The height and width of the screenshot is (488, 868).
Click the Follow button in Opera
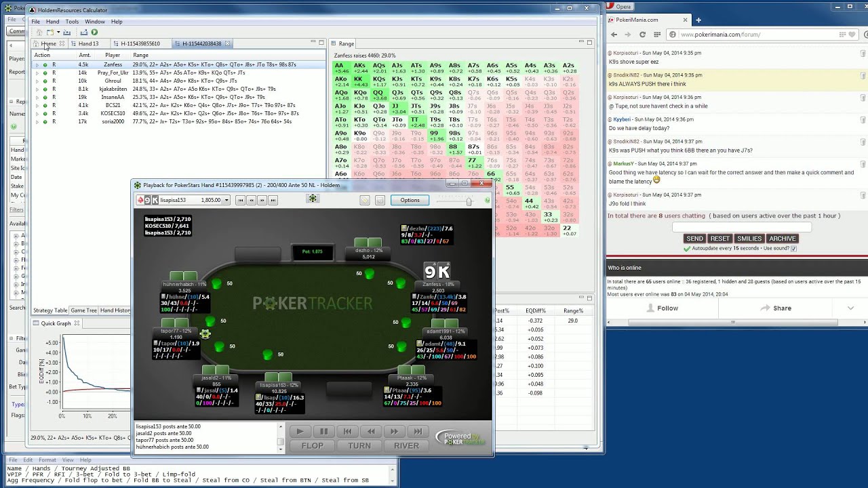pos(661,308)
